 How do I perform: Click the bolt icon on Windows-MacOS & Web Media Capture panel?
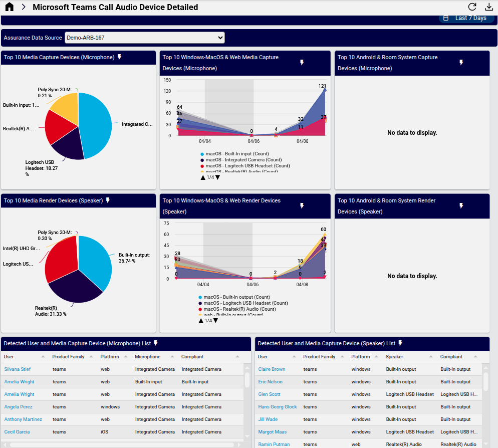click(302, 62)
